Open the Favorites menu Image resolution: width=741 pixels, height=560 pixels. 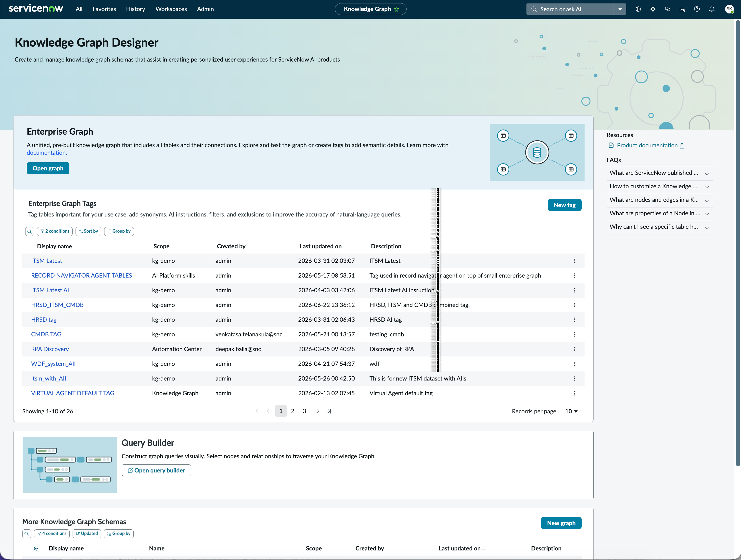(104, 9)
